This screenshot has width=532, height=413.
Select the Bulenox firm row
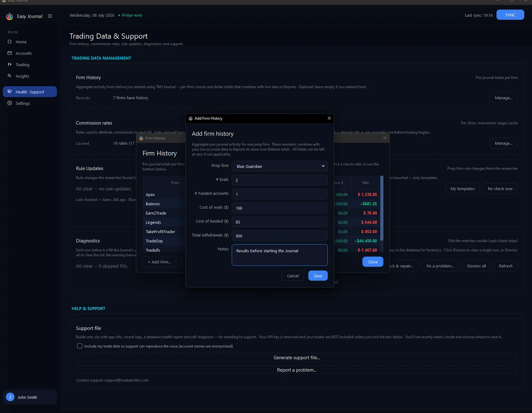pos(164,204)
